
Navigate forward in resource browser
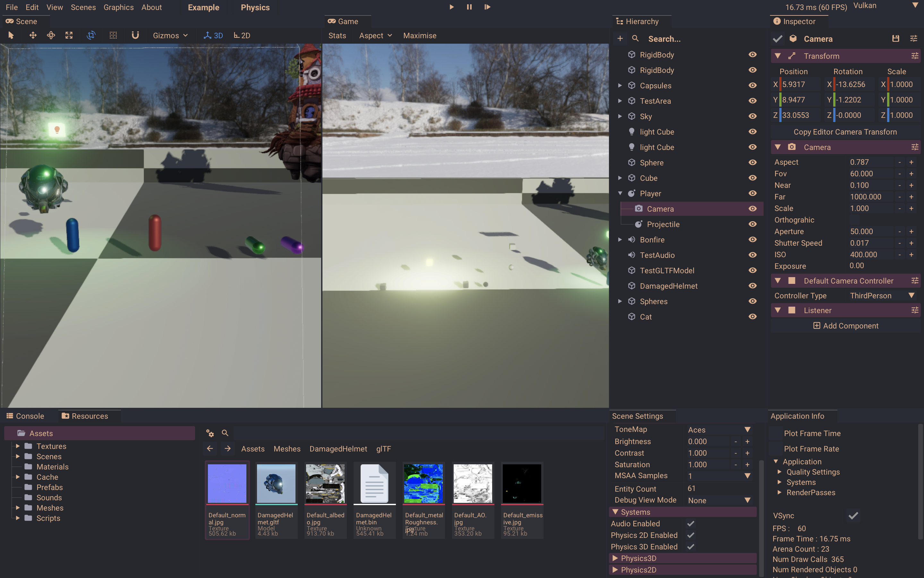tap(227, 448)
